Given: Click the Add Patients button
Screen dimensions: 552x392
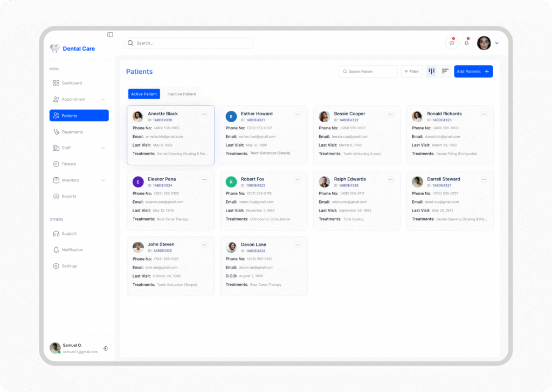Looking at the screenshot, I should pyautogui.click(x=473, y=72).
